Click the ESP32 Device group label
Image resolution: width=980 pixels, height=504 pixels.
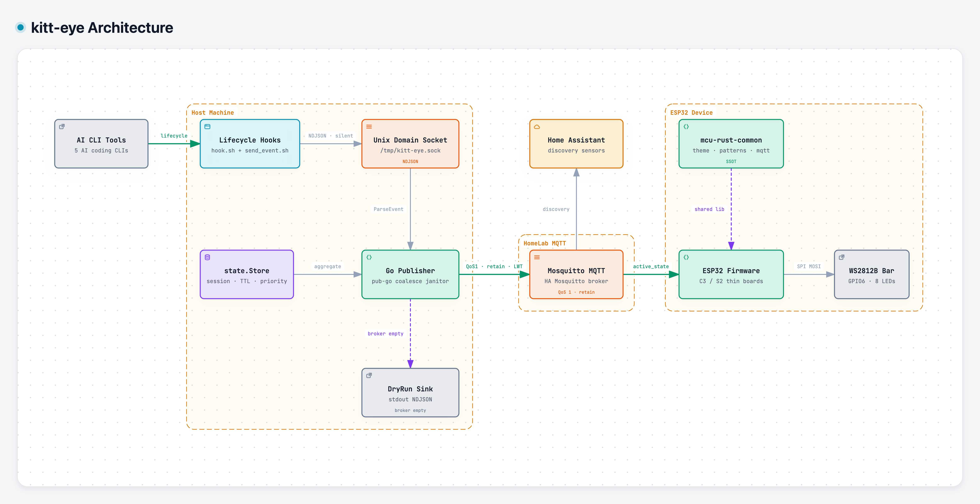(x=691, y=113)
